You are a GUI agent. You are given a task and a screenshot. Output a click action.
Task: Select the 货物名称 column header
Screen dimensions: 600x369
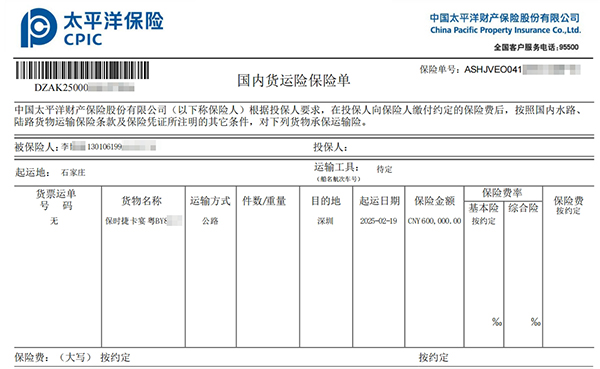pos(142,201)
